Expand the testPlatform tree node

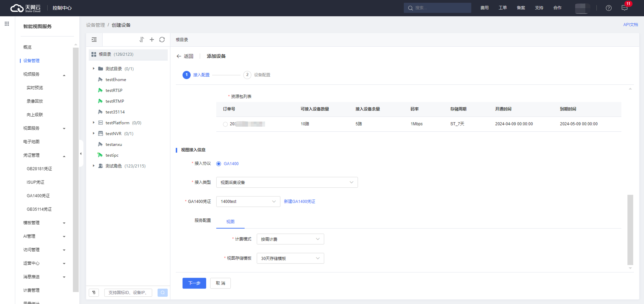[x=93, y=122]
